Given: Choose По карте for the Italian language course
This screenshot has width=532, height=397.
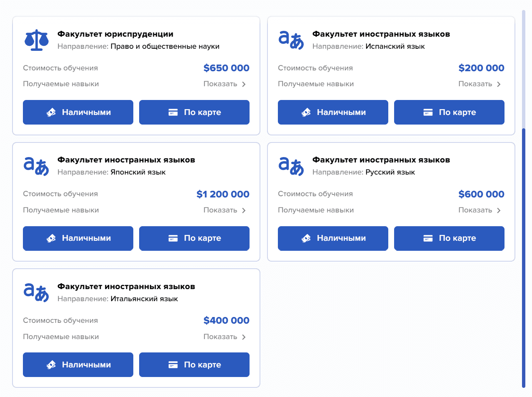Looking at the screenshot, I should (194, 365).
